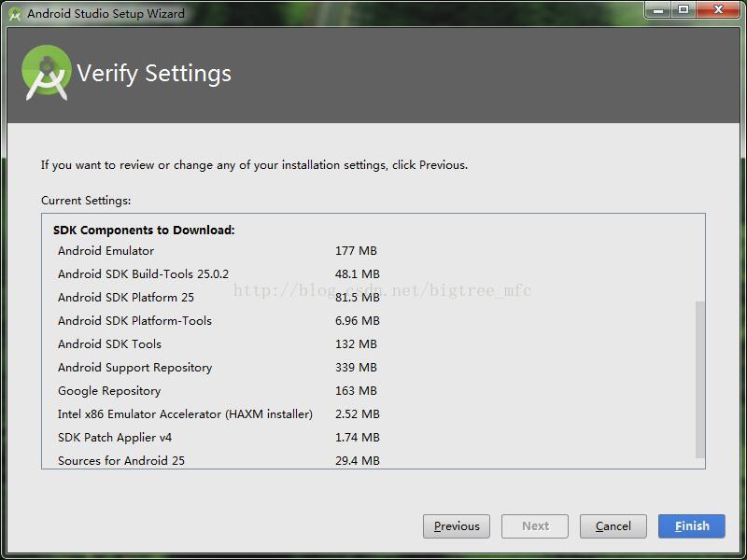Click the Cancel button
This screenshot has height=560, width=747.
click(x=613, y=526)
